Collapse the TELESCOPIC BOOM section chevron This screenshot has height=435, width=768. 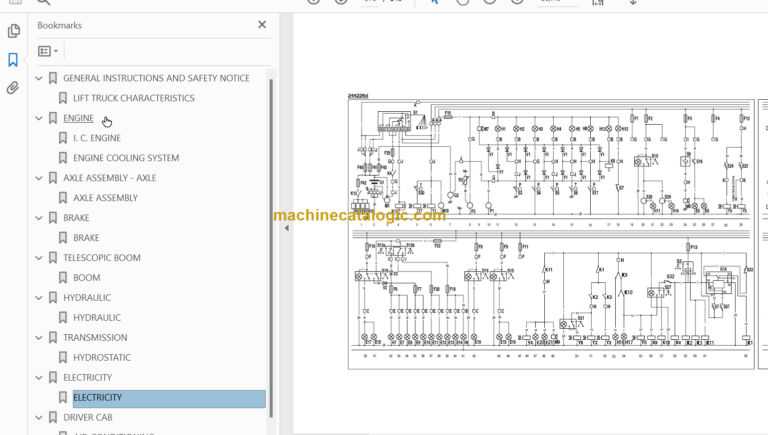[x=39, y=257]
